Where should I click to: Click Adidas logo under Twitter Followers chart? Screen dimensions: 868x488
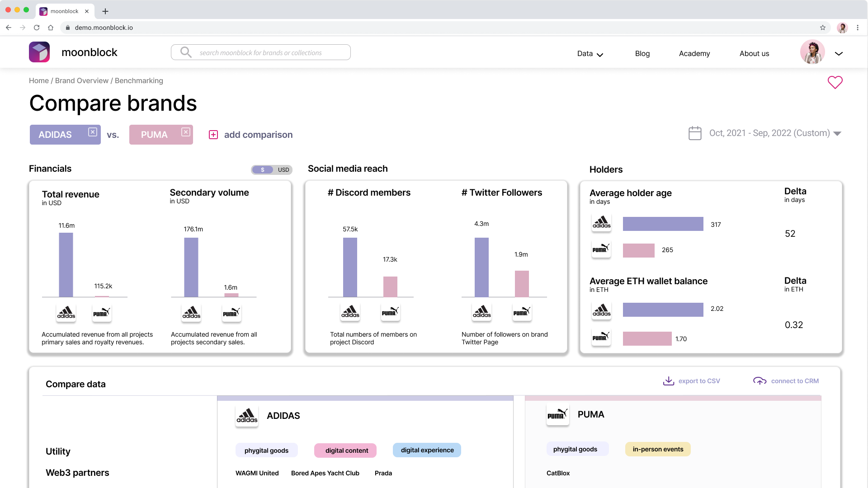click(481, 312)
